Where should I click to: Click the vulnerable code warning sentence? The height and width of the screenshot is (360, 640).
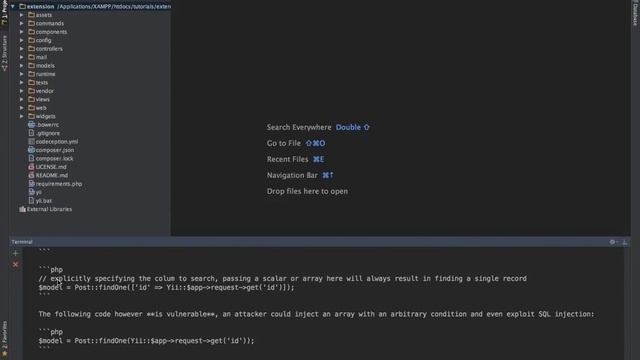[x=316, y=314]
